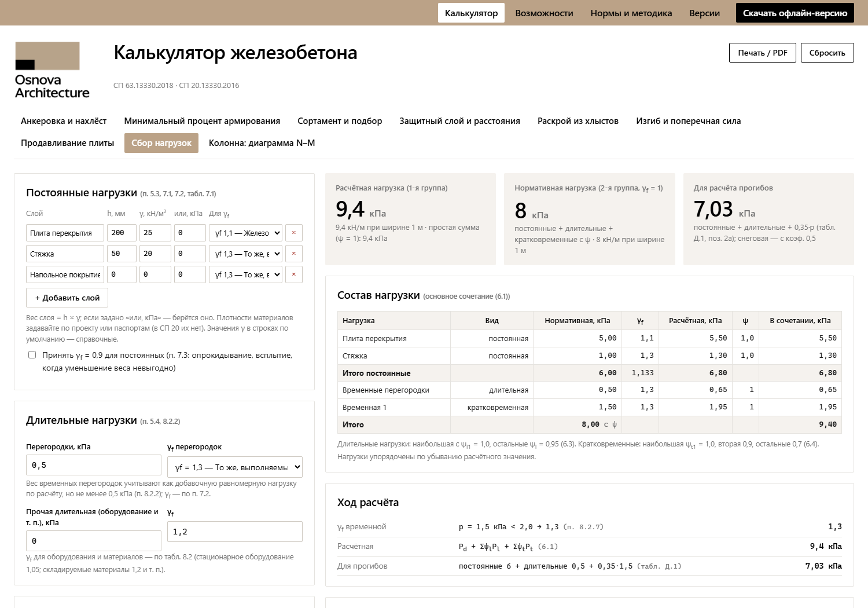
Task: Add a new layer with Добавить слой
Action: pyautogui.click(x=67, y=298)
